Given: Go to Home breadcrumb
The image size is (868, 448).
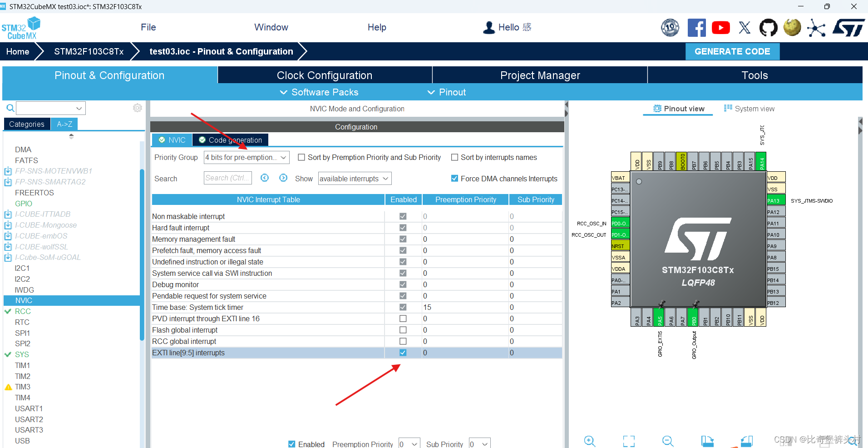Looking at the screenshot, I should 18,51.
